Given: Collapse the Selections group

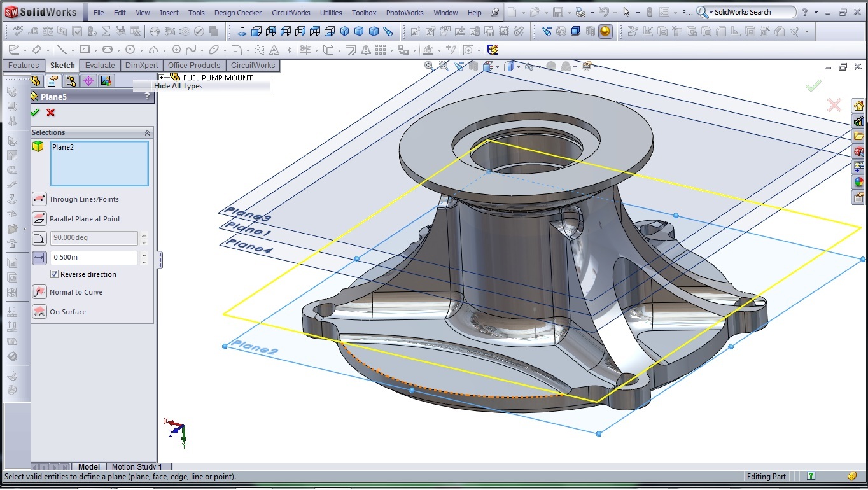Looking at the screenshot, I should click(147, 132).
